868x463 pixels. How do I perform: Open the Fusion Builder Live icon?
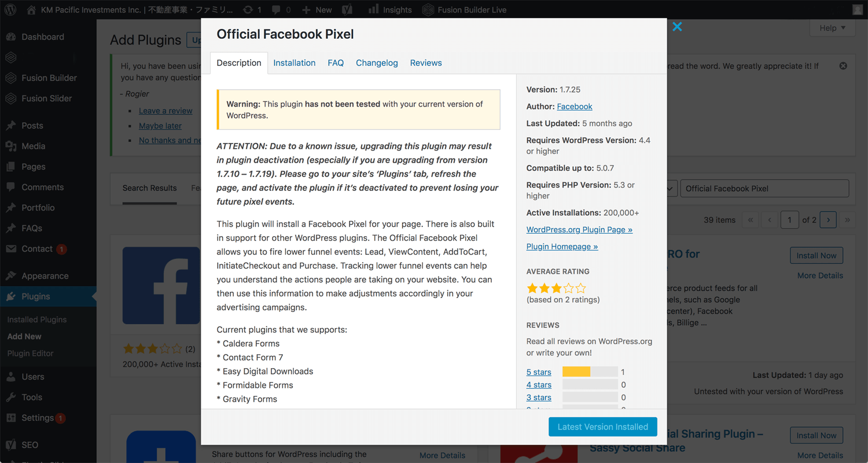coord(428,9)
